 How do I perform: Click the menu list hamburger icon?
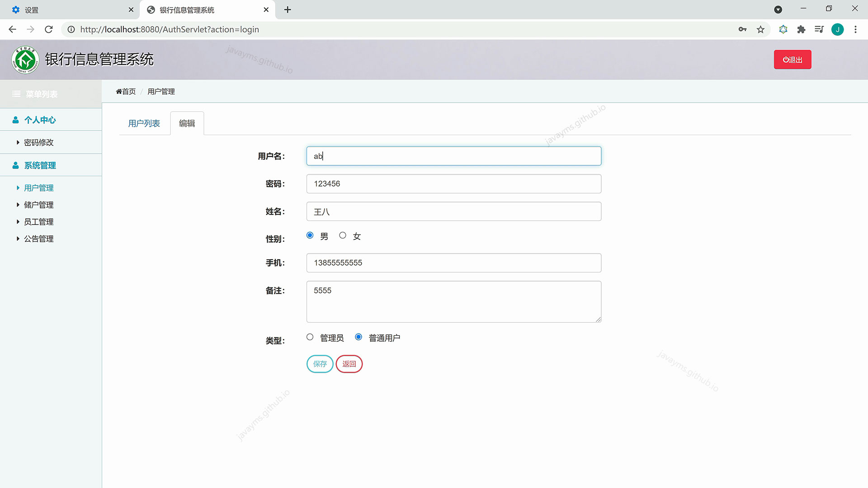click(x=16, y=94)
